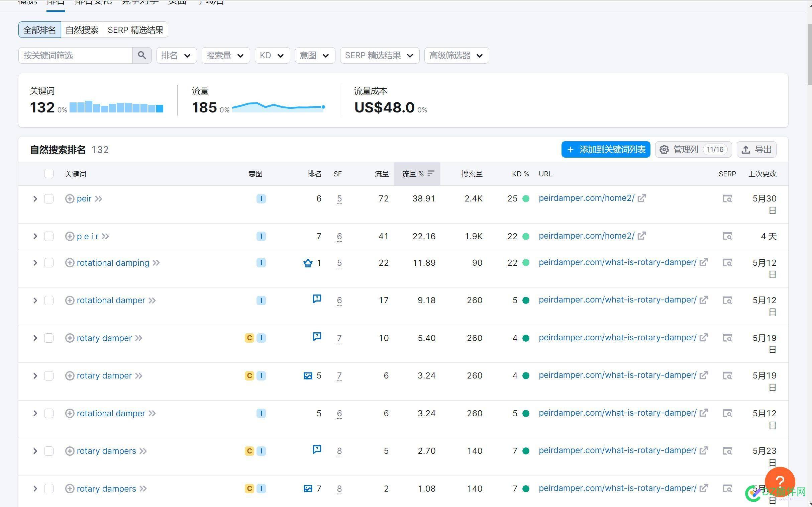Select the 全部排名 tab
This screenshot has width=812, height=507.
39,30
